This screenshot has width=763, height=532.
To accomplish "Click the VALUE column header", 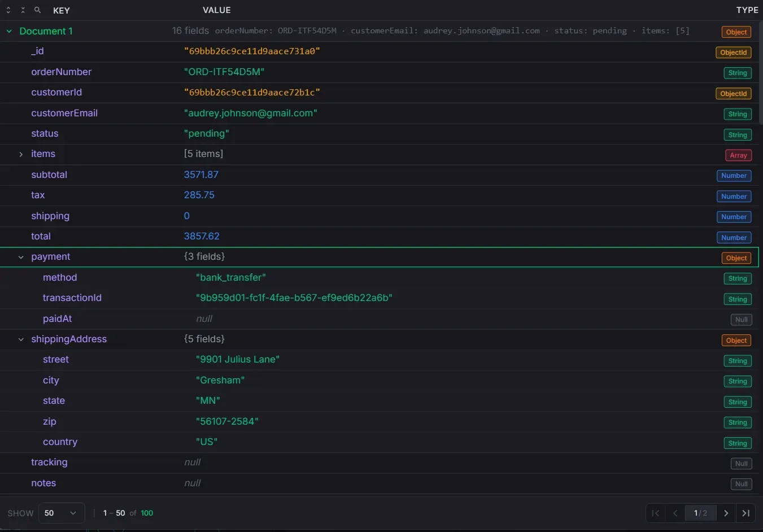I will [216, 10].
